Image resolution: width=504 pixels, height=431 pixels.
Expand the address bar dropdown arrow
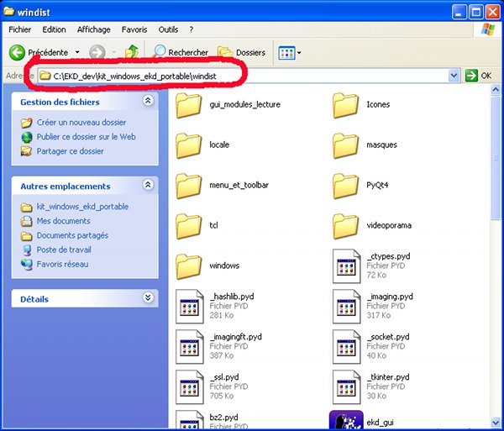pyautogui.click(x=454, y=76)
